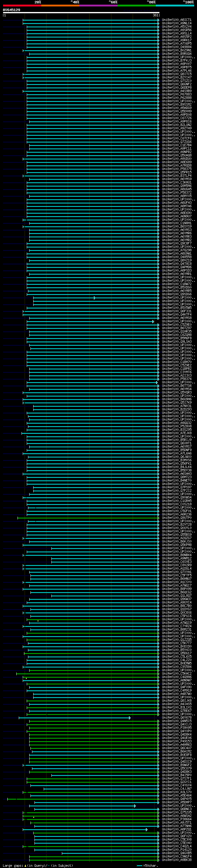
Task: Open the UniRef100_A9NLC4 hit label
Action: (177, 23)
